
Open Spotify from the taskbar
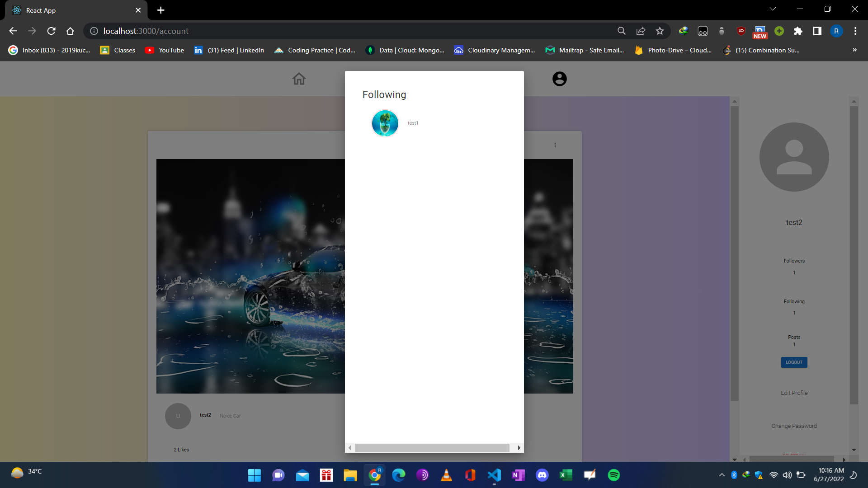pos(615,475)
